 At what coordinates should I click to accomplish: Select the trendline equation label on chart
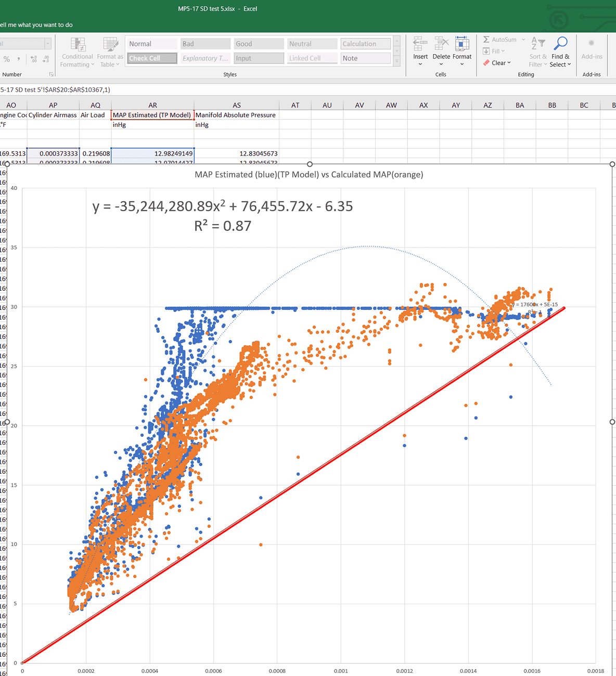223,216
